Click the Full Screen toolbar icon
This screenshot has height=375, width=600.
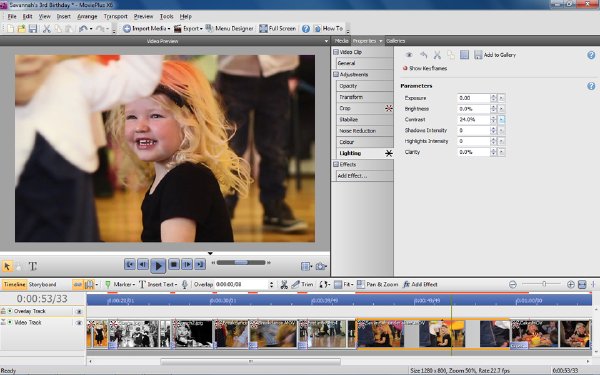click(263, 29)
